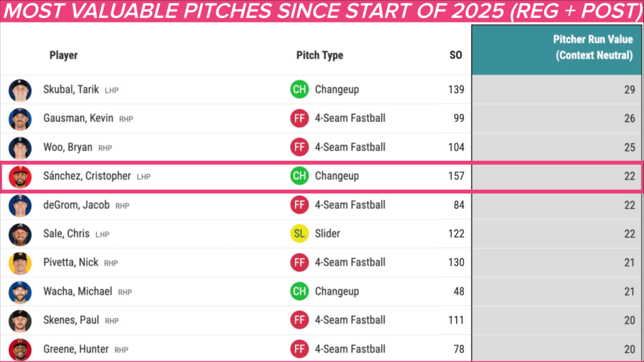Open the Sale, Chris player link
This screenshot has height=362, width=644.
[66, 234]
